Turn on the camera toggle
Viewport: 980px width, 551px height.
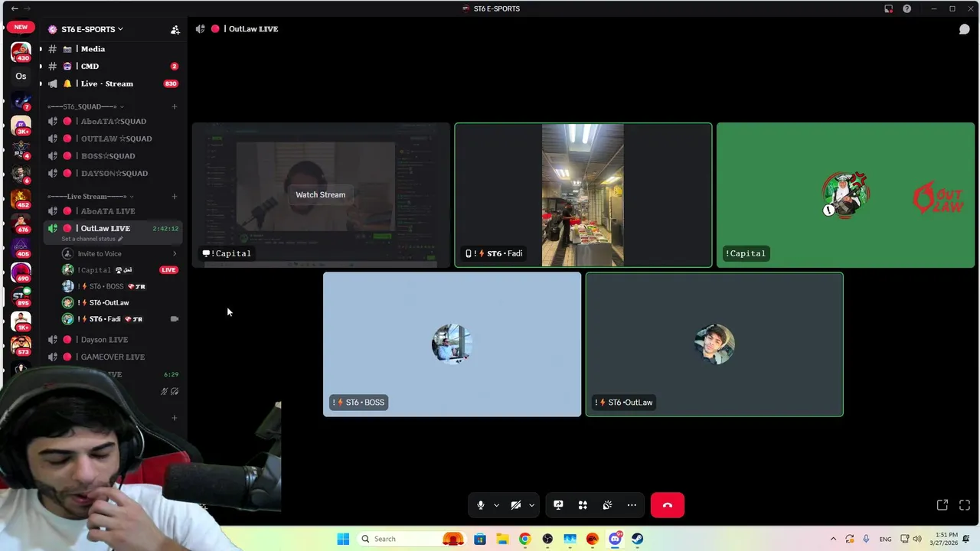pos(516,505)
